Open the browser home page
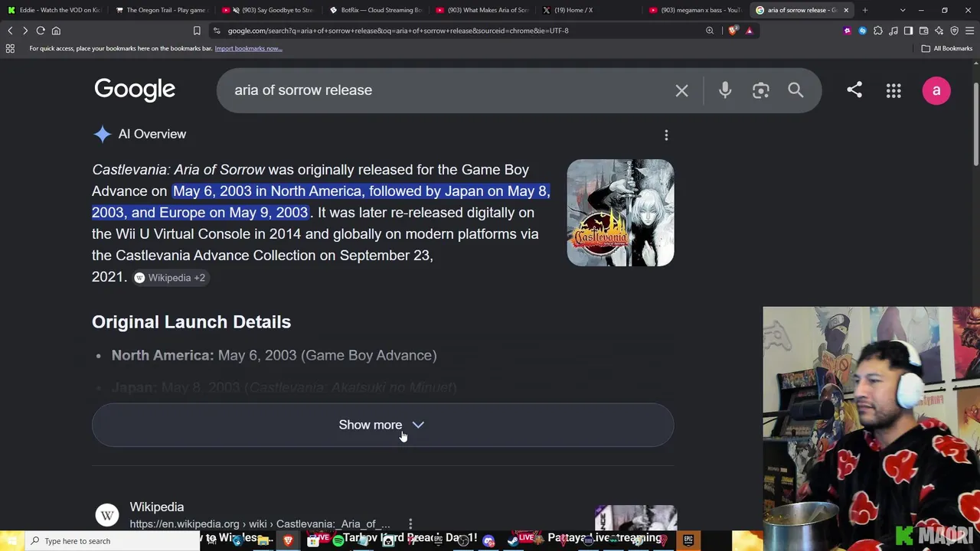Image resolution: width=980 pixels, height=551 pixels. click(x=56, y=31)
